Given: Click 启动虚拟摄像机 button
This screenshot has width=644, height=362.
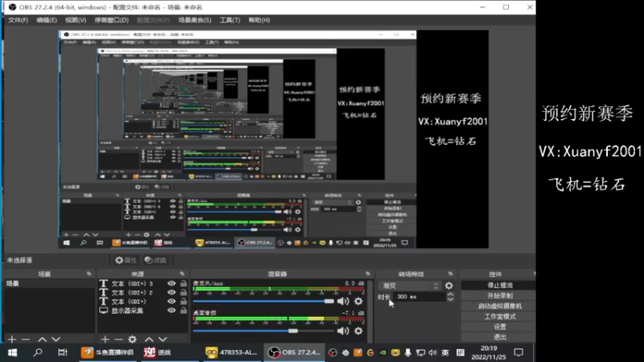Looking at the screenshot, I should 499,306.
